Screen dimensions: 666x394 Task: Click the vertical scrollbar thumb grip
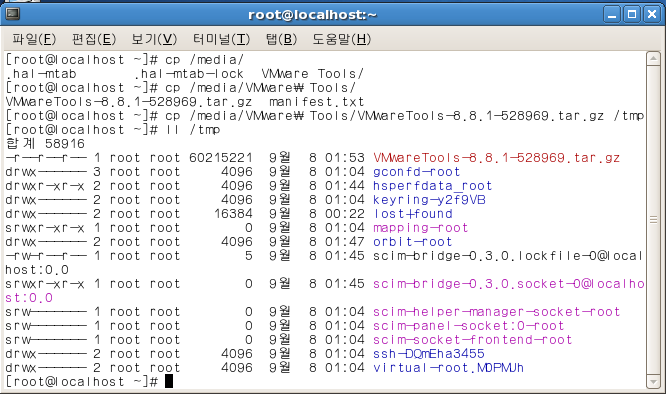[653, 220]
